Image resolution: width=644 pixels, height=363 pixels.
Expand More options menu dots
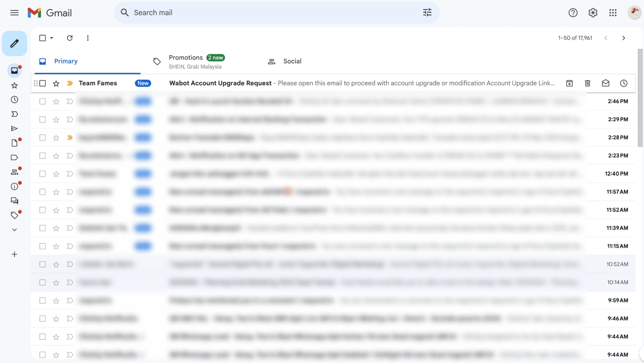point(88,38)
